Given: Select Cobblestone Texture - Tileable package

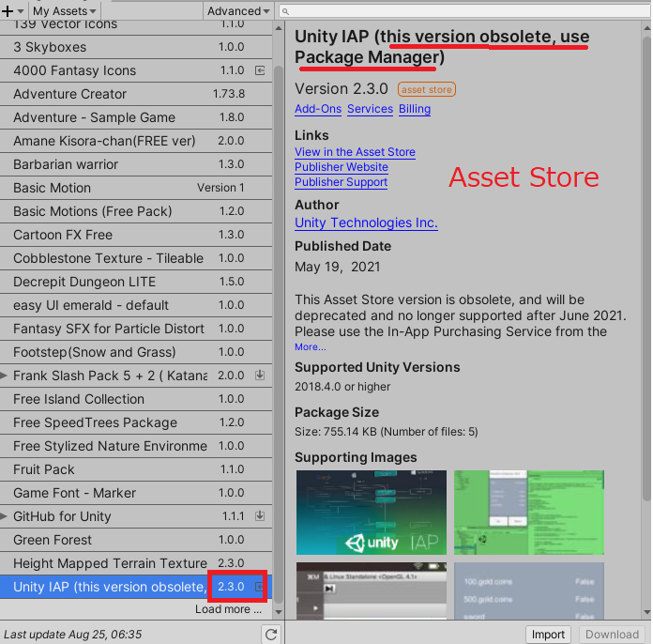Looking at the screenshot, I should pos(136,258).
